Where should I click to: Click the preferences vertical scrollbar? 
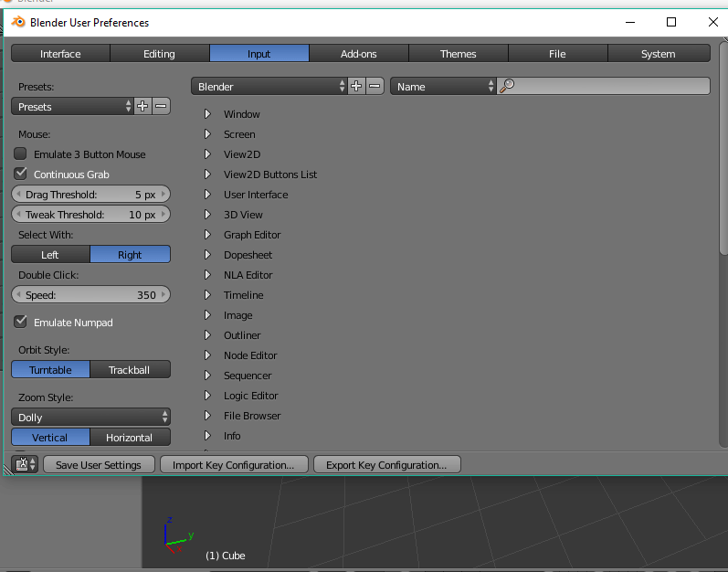pos(723,149)
